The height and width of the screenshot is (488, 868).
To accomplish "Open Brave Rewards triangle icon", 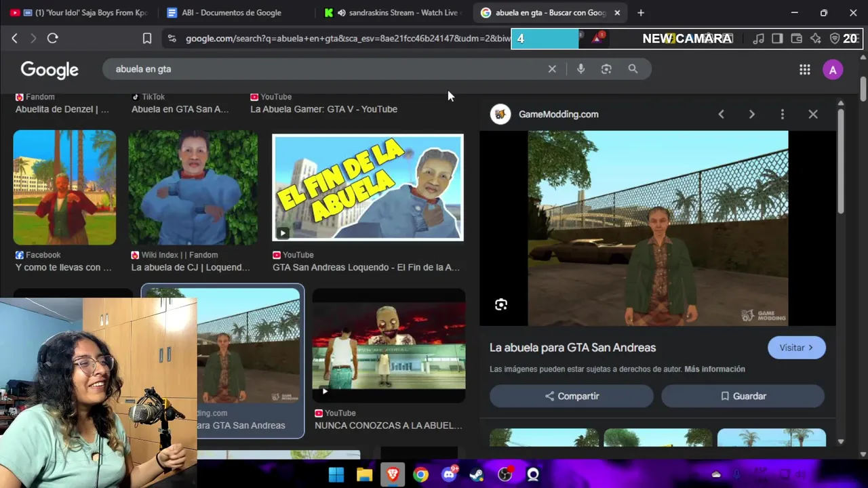I will [x=597, y=38].
